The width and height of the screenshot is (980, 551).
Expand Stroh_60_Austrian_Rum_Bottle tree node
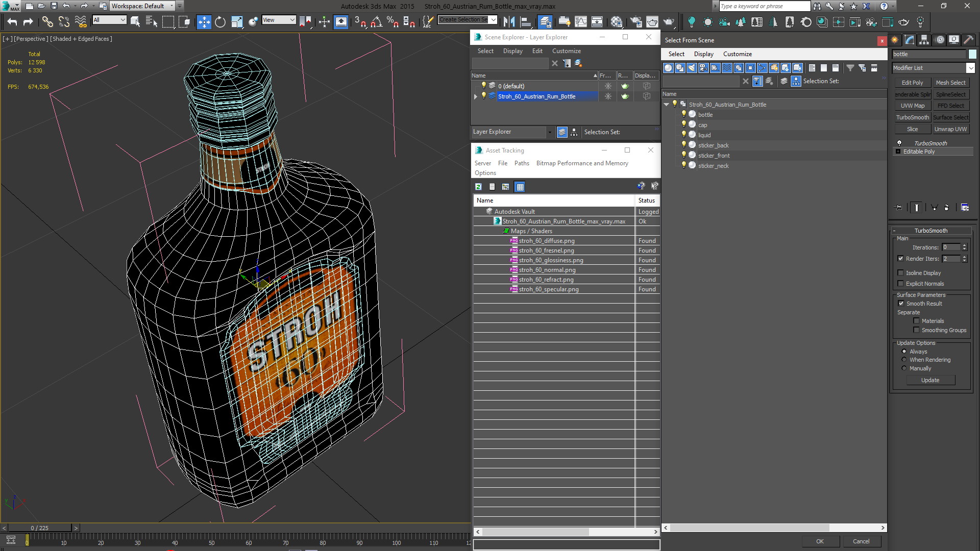point(476,96)
